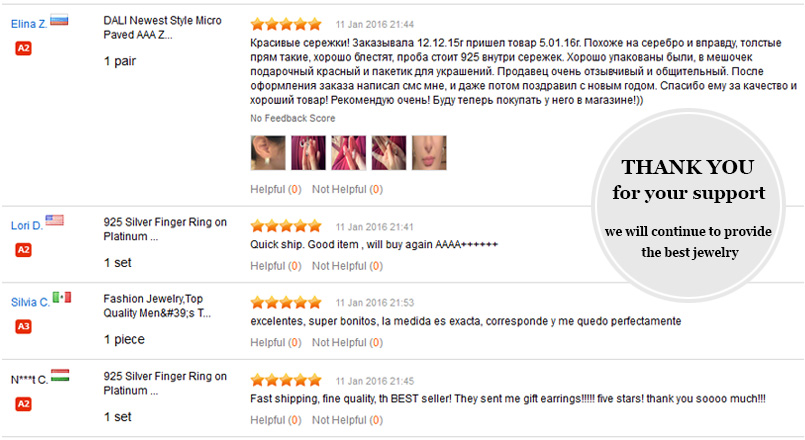Viewport: 805px width, 440px height.
Task: Open Lori D.'s profile link
Action: [x=27, y=225]
